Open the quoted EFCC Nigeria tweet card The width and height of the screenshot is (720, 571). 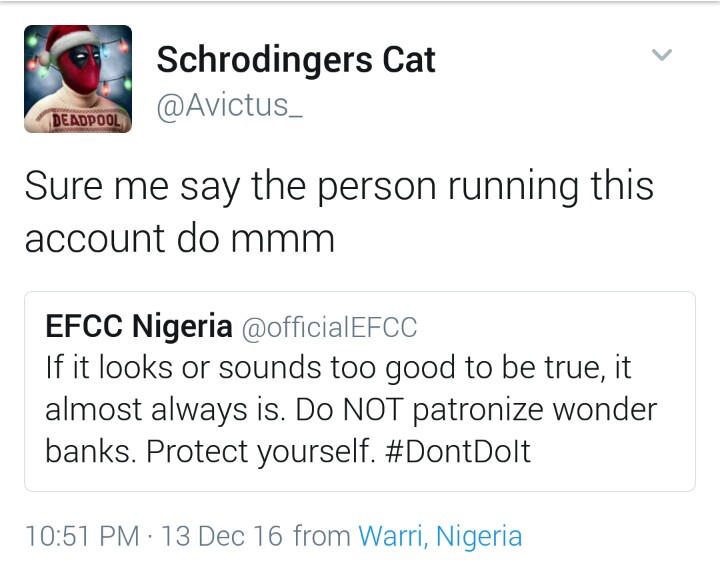359,390
